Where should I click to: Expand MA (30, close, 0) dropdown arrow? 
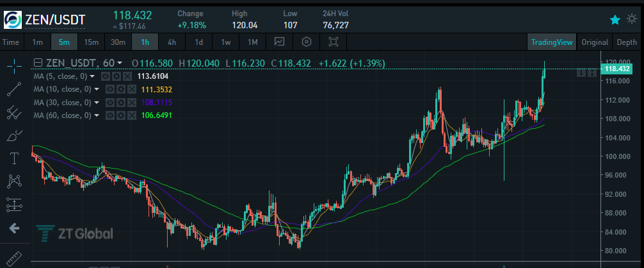coord(97,103)
